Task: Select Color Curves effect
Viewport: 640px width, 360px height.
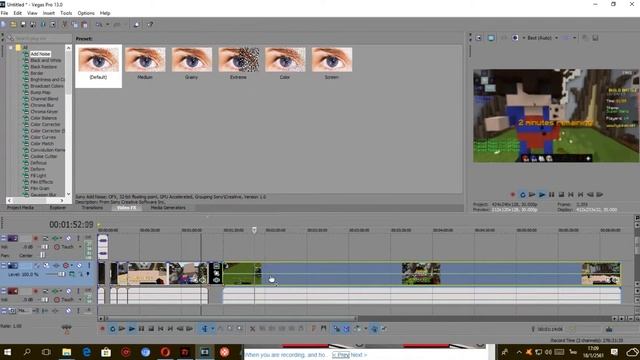Action: pos(43,137)
